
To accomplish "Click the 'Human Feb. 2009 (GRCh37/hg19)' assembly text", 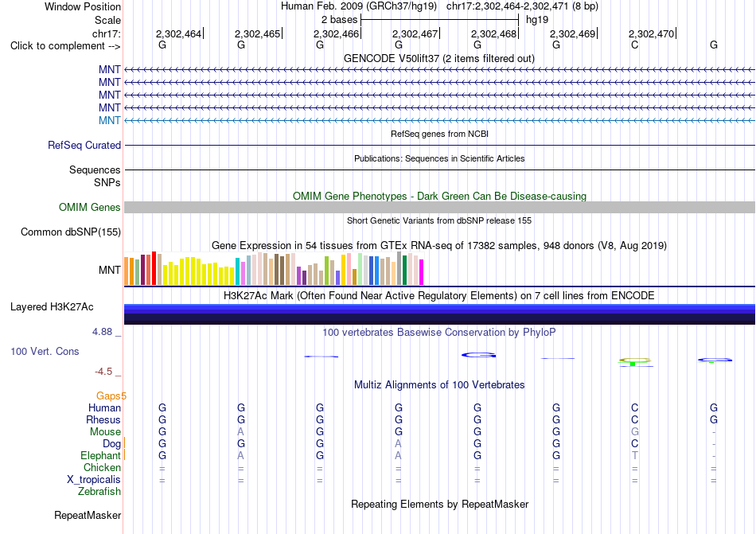I will click(359, 6).
